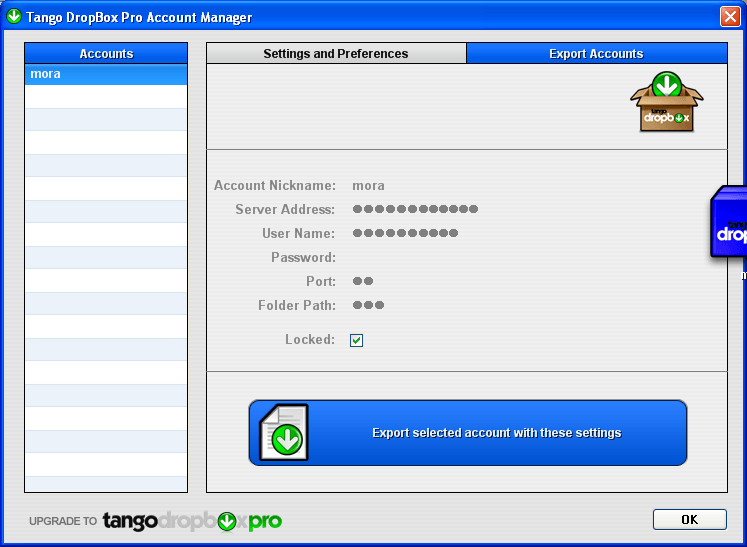Click the Password label
The height and width of the screenshot is (547, 747).
303,257
